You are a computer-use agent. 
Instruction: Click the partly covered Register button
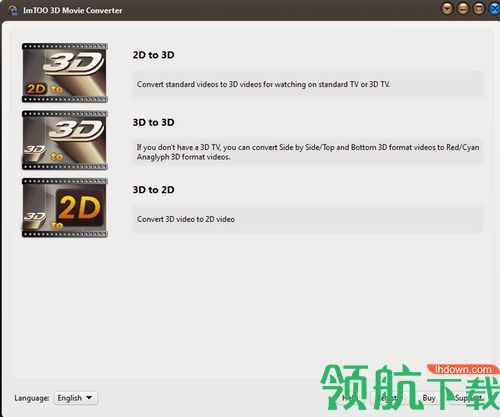pos(389,398)
